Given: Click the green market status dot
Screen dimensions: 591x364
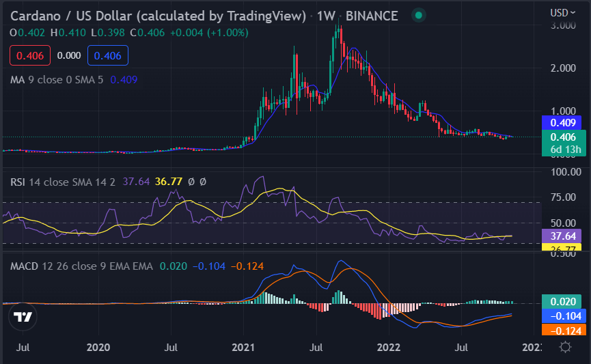Looking at the screenshot, I should tap(418, 16).
